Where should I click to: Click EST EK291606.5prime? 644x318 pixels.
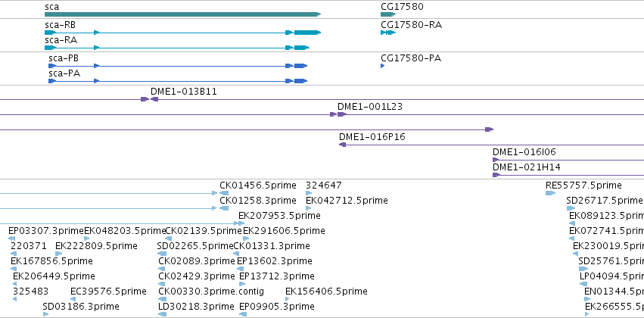[284, 231]
